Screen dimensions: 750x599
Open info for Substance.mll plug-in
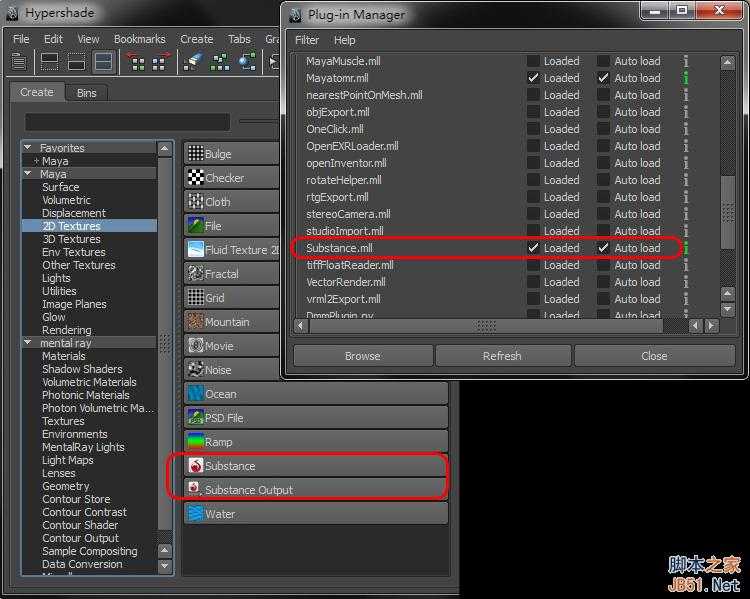[x=686, y=248]
